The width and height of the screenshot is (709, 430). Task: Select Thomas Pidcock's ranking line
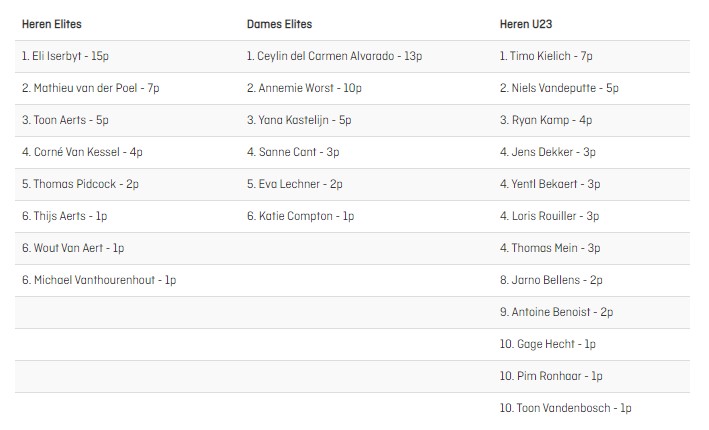[80, 184]
